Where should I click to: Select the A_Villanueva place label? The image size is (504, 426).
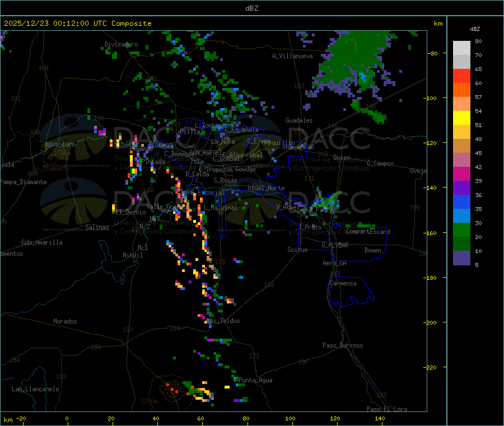pos(292,56)
